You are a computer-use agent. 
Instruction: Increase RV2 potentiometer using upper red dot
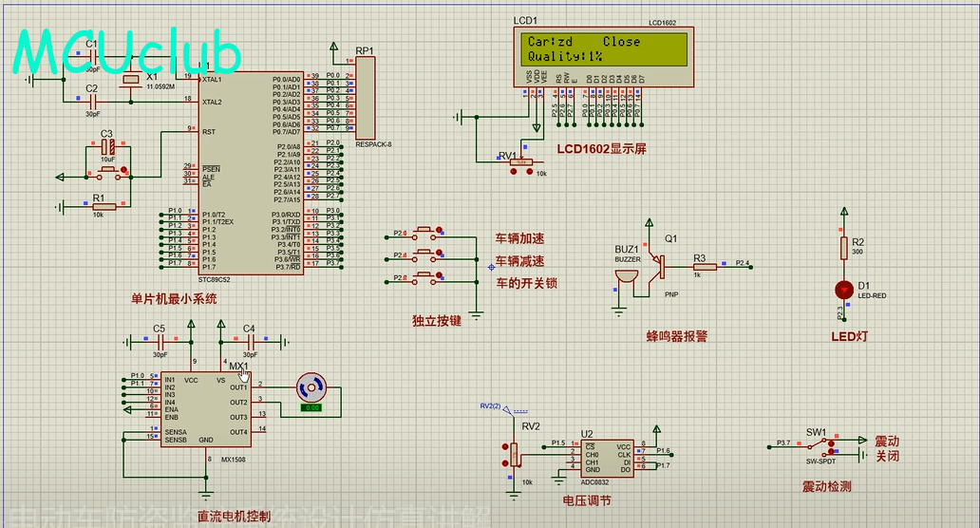503,446
